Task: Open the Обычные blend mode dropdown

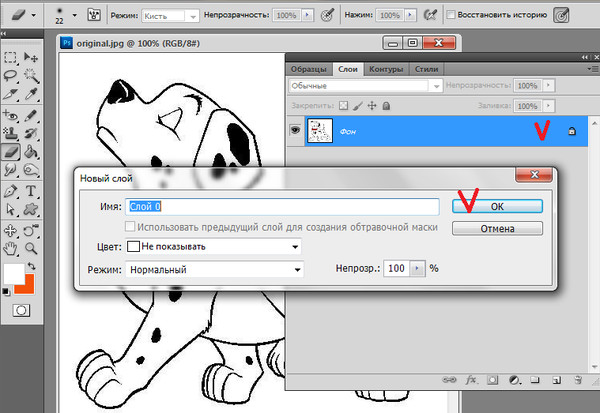Action: [365, 86]
